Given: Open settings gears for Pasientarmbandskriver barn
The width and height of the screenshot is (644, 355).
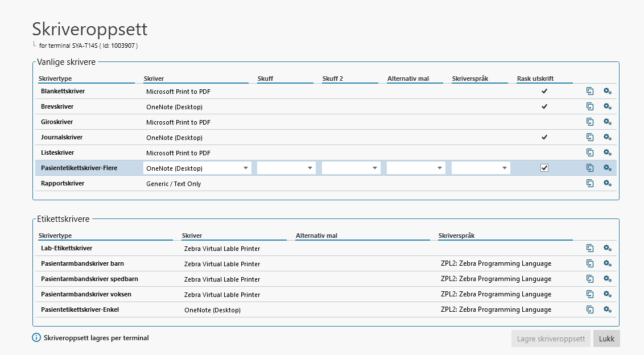Looking at the screenshot, I should tap(607, 263).
